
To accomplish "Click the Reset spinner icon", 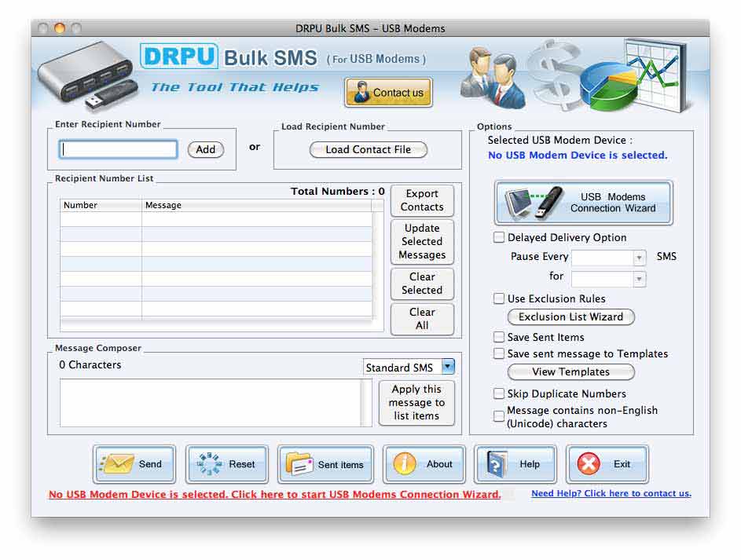I will [209, 464].
